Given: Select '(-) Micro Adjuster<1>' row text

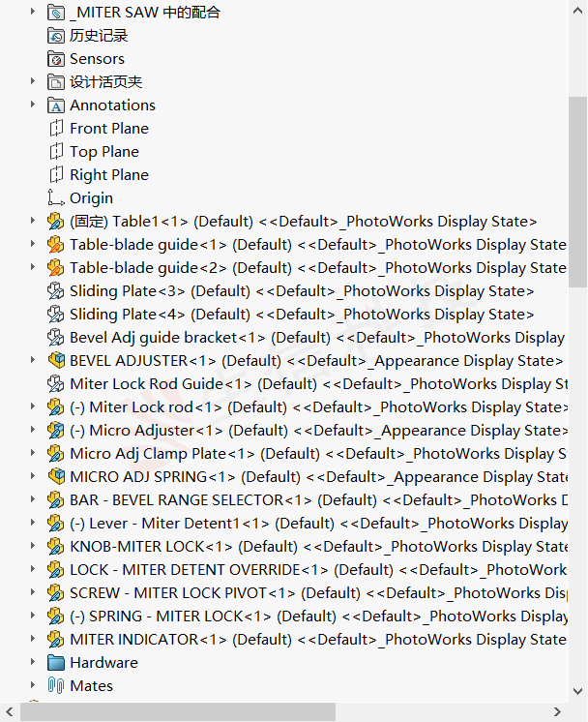Looking at the screenshot, I should point(318,431).
